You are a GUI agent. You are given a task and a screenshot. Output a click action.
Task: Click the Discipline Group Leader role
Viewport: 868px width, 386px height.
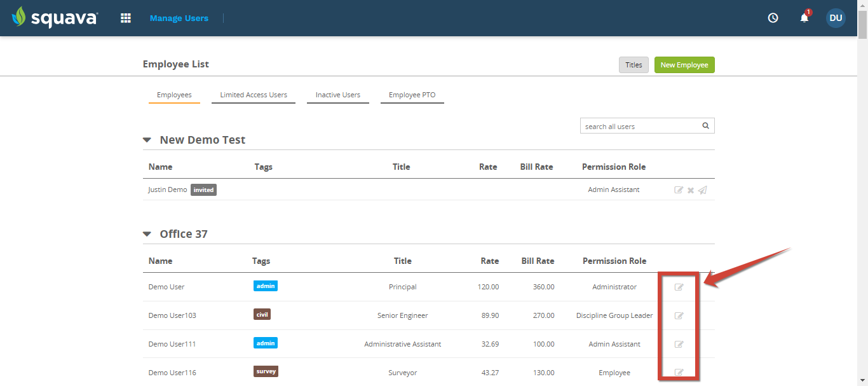point(614,315)
